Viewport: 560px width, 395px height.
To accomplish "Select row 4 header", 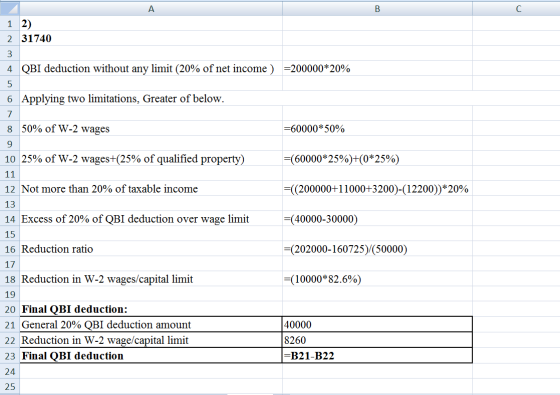I will pos(10,68).
